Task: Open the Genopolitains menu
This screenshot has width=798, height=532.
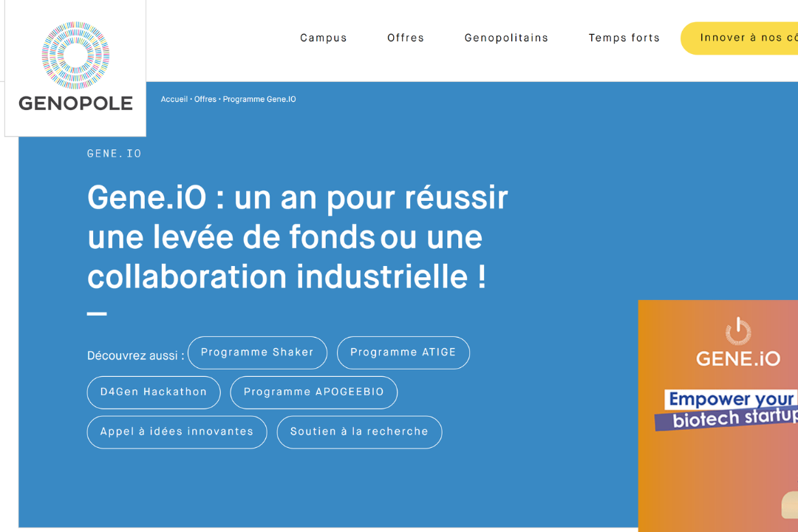Action: [506, 38]
